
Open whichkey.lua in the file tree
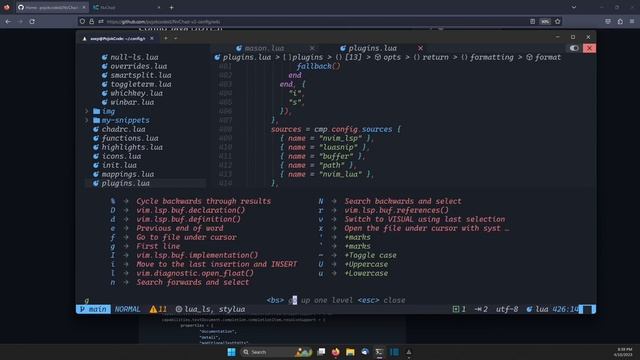[136, 93]
